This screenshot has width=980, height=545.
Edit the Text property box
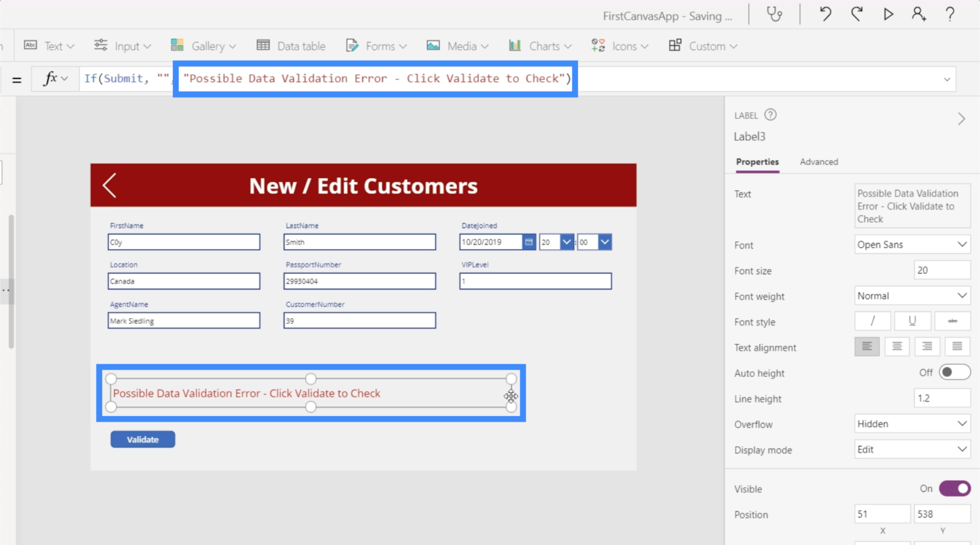click(x=912, y=206)
